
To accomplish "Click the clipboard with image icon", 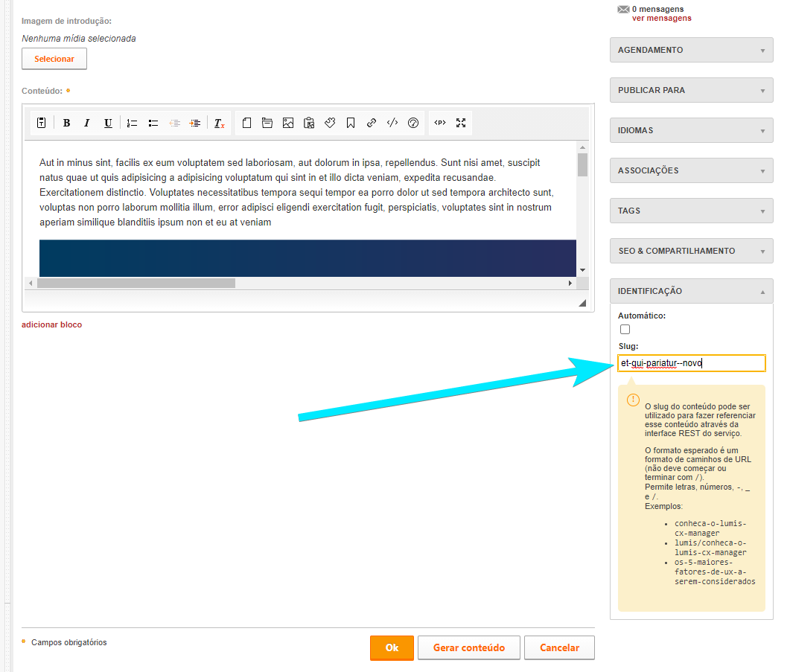I will point(309,123).
